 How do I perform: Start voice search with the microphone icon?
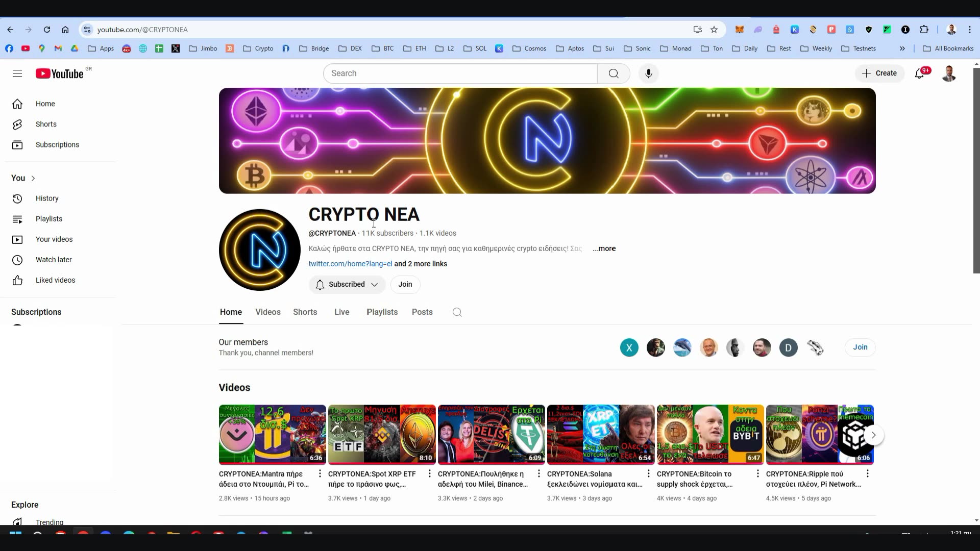(648, 73)
